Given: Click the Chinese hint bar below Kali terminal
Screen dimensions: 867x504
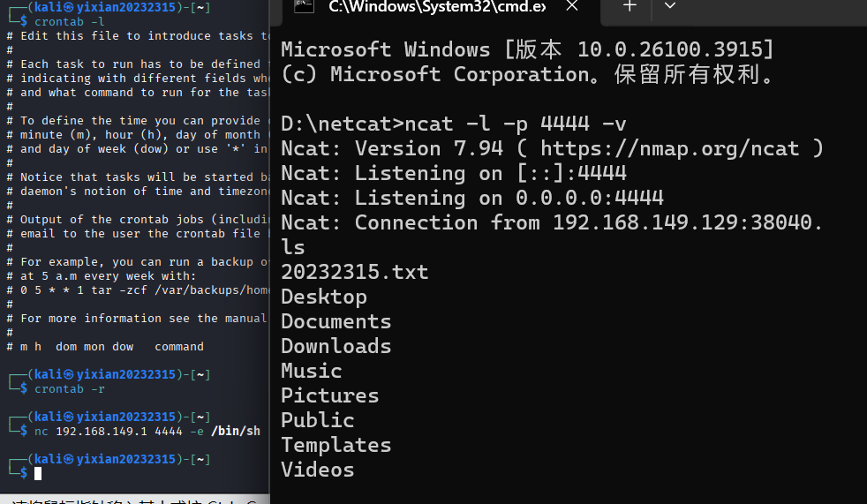Looking at the screenshot, I should (x=132, y=500).
